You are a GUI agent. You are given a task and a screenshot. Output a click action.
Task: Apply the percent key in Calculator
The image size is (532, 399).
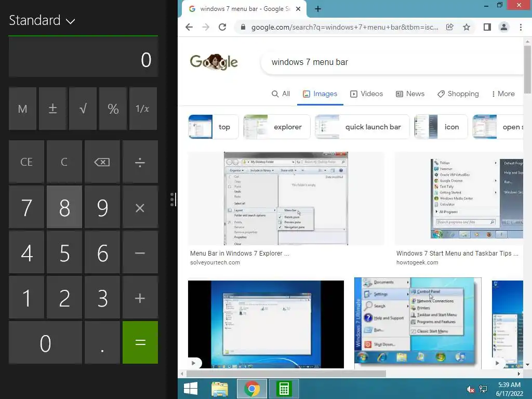(x=113, y=109)
